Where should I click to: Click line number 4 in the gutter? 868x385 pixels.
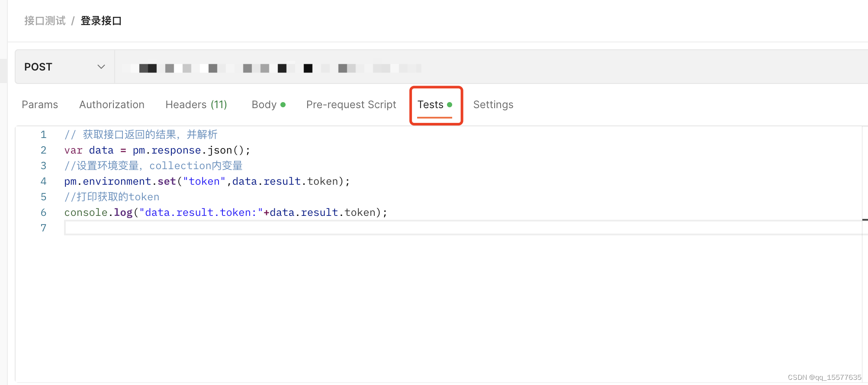43,181
